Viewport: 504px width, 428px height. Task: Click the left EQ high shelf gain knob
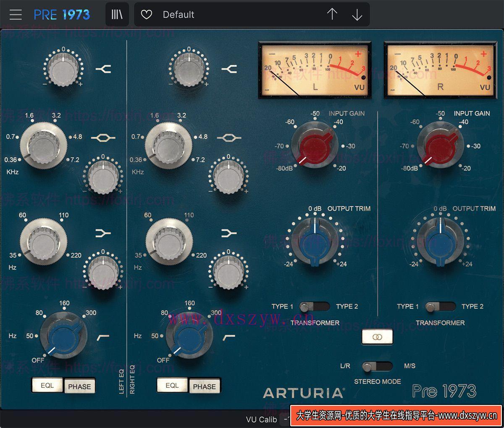click(63, 70)
